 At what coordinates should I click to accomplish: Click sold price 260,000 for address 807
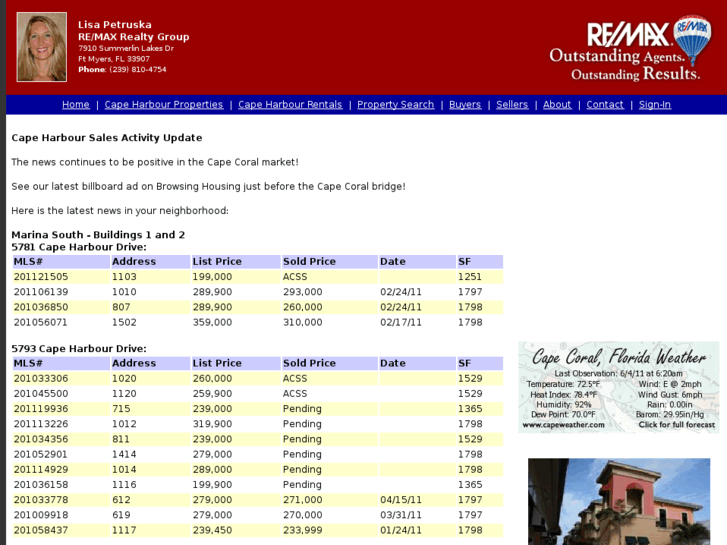[303, 307]
